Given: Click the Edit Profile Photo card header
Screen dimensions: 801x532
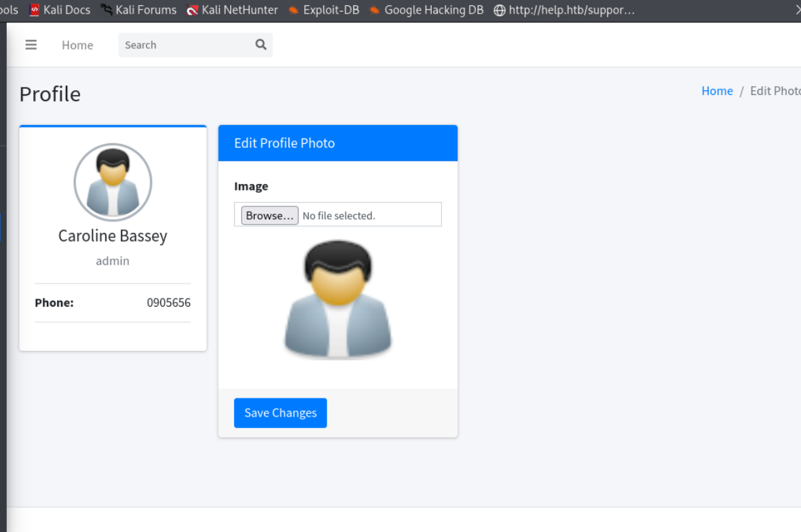Looking at the screenshot, I should tap(337, 143).
